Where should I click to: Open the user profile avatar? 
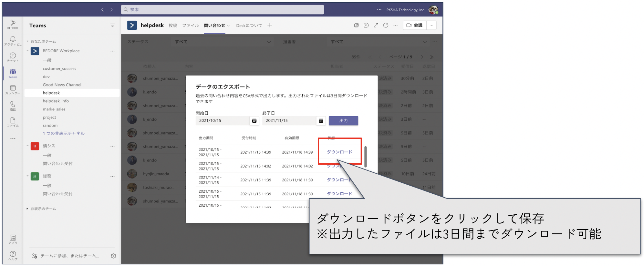point(433,10)
